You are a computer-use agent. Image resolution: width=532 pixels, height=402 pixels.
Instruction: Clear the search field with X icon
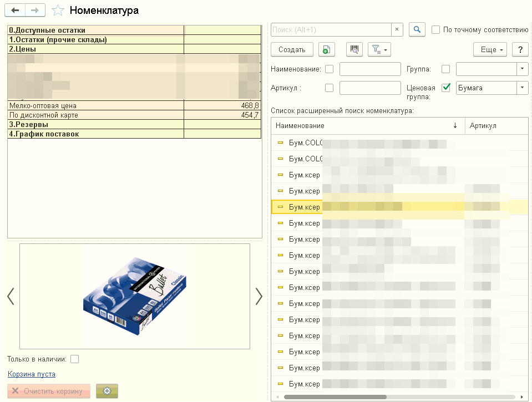coord(397,30)
